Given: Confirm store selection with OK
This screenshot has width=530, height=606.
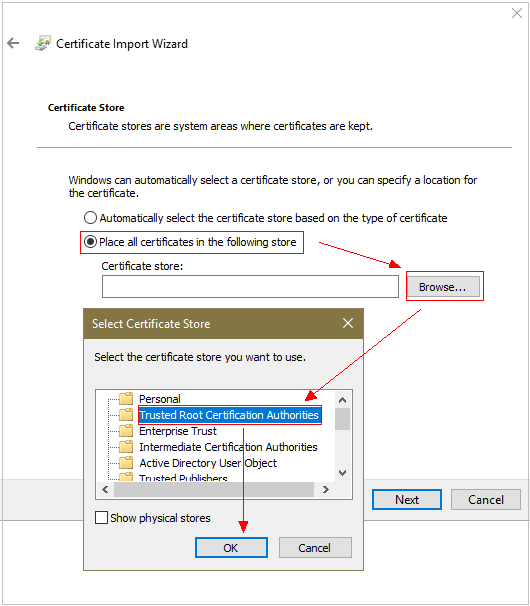Looking at the screenshot, I should tap(231, 548).
